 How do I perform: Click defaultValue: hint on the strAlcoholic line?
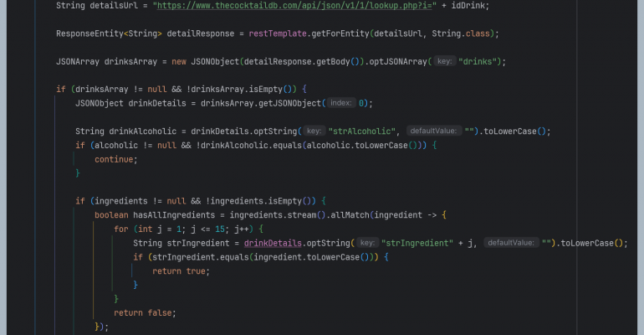click(x=434, y=131)
